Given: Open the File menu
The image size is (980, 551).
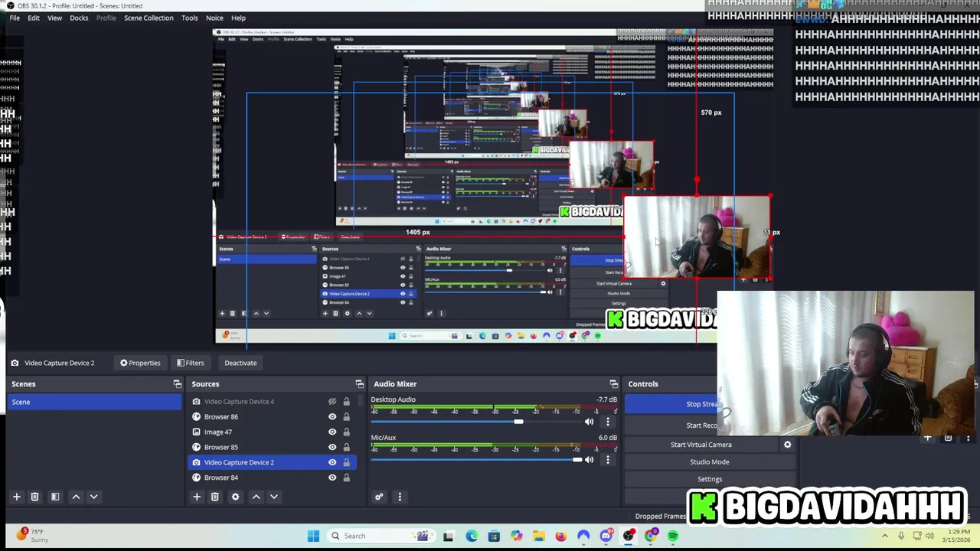Looking at the screenshot, I should (x=15, y=18).
